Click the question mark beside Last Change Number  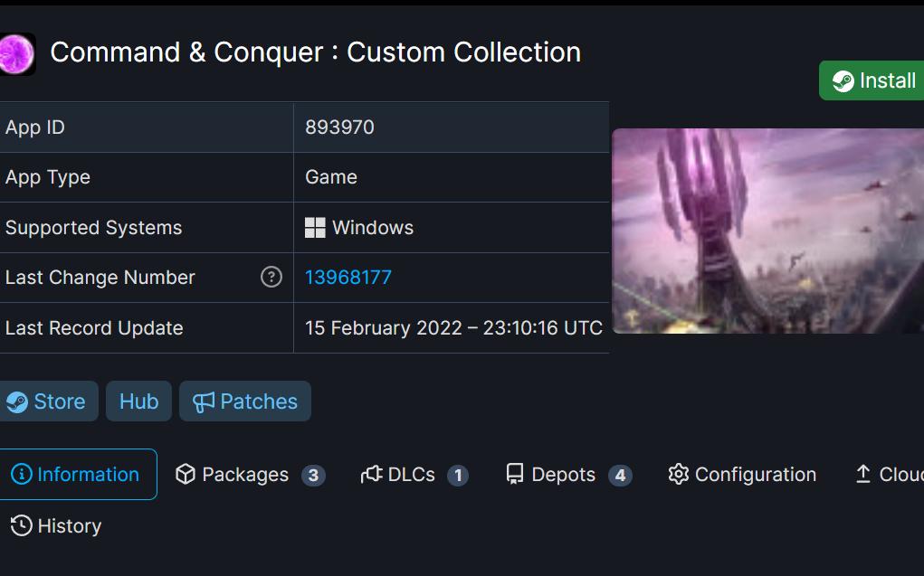click(x=271, y=278)
